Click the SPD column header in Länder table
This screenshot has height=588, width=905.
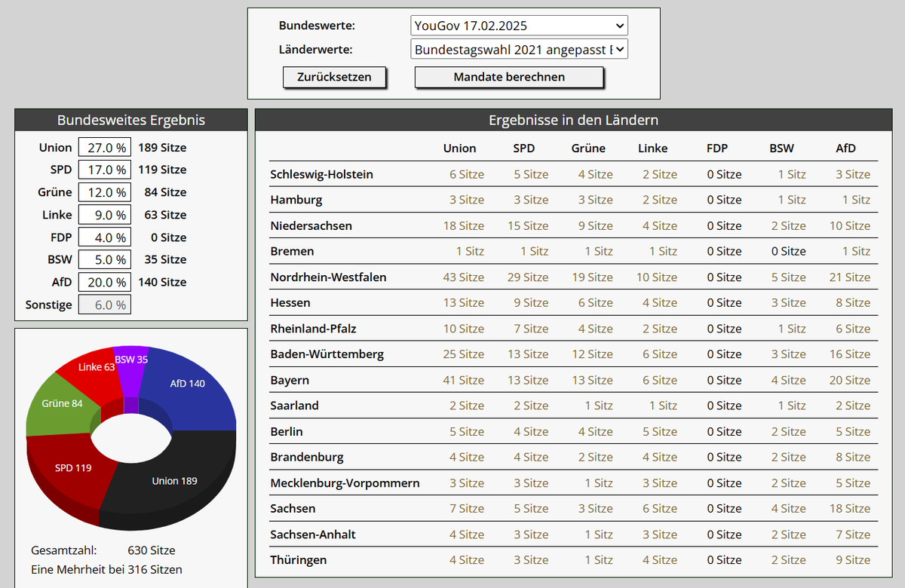point(524,149)
